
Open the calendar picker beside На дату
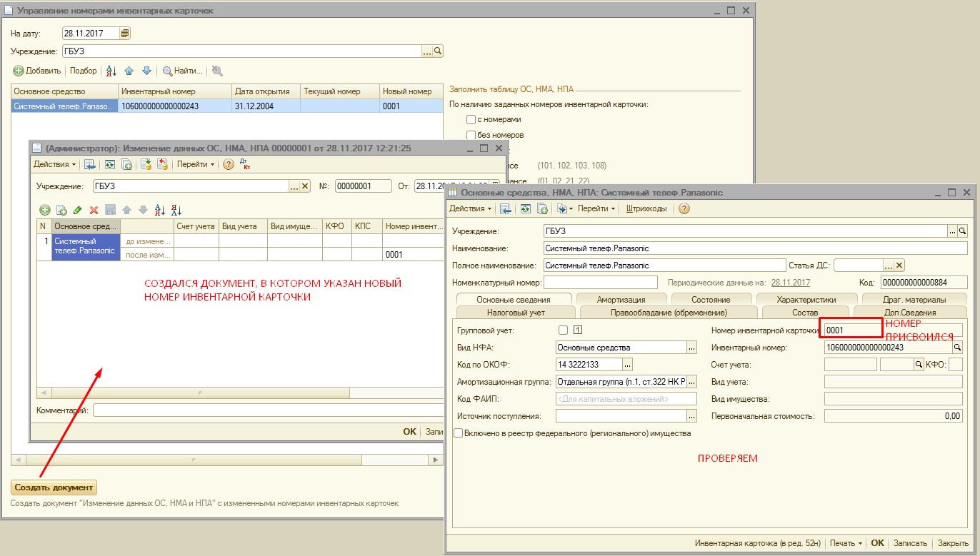tap(125, 33)
